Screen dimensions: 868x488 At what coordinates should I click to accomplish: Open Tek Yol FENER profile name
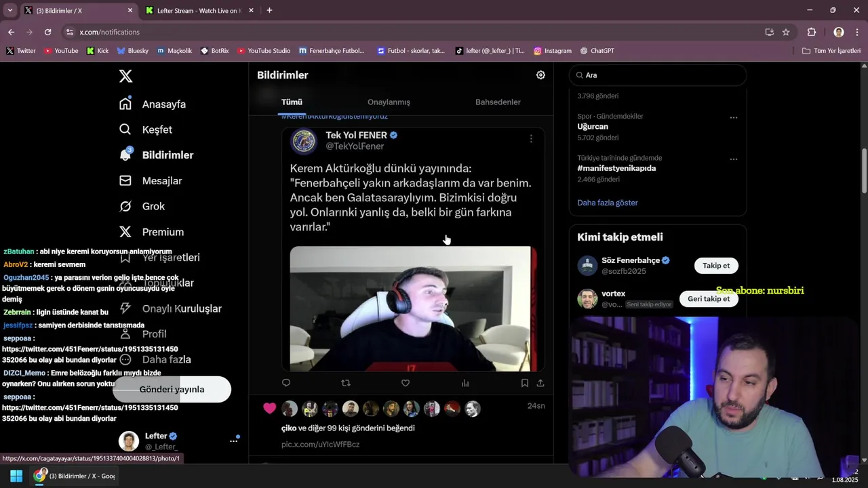pos(356,135)
